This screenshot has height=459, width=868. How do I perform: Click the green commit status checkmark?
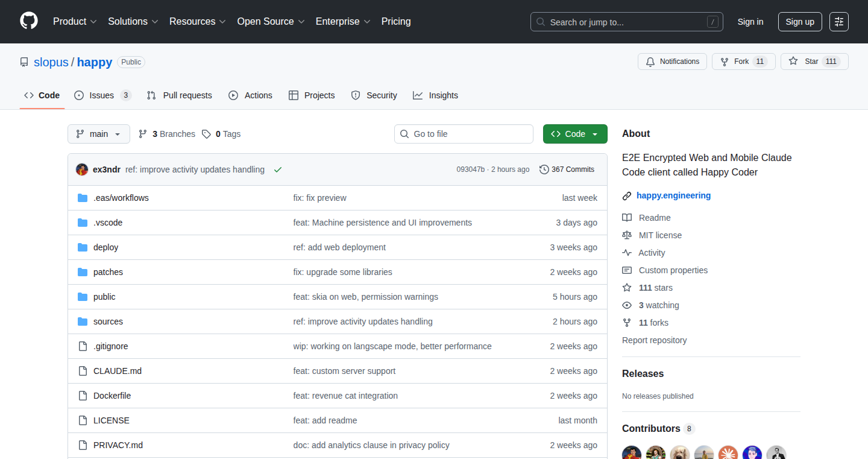tap(277, 170)
